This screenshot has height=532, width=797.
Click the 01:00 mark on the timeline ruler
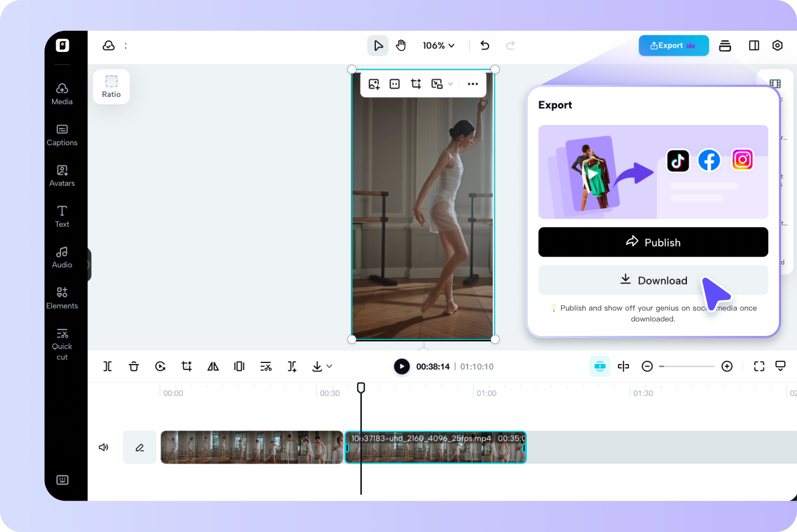click(x=486, y=393)
